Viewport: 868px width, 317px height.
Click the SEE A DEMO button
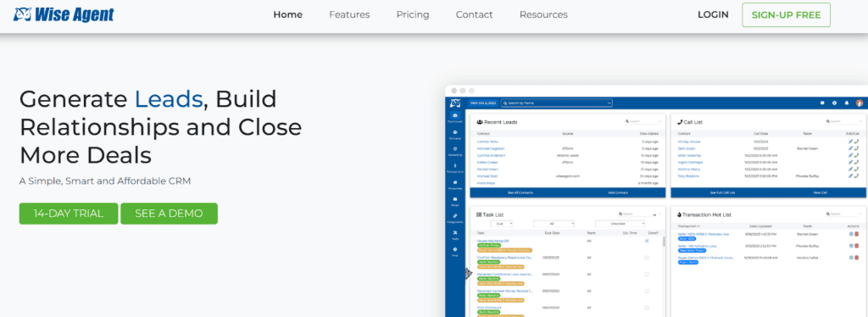tap(169, 214)
